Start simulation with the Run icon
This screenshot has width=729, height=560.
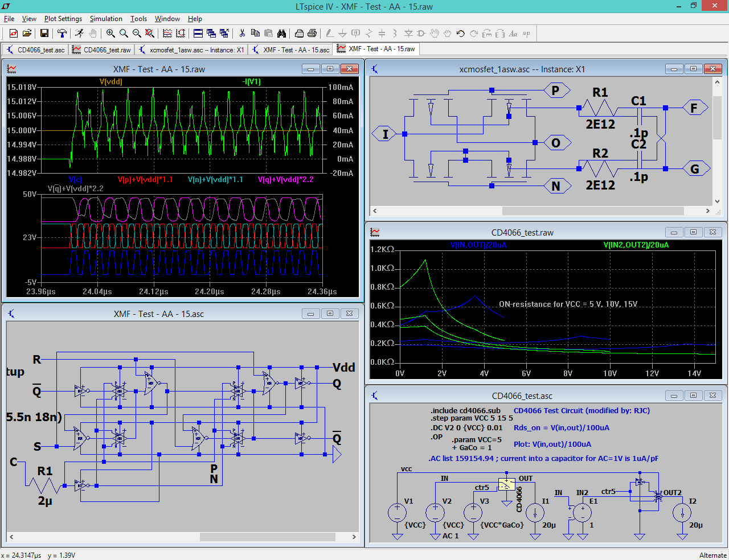[x=79, y=34]
